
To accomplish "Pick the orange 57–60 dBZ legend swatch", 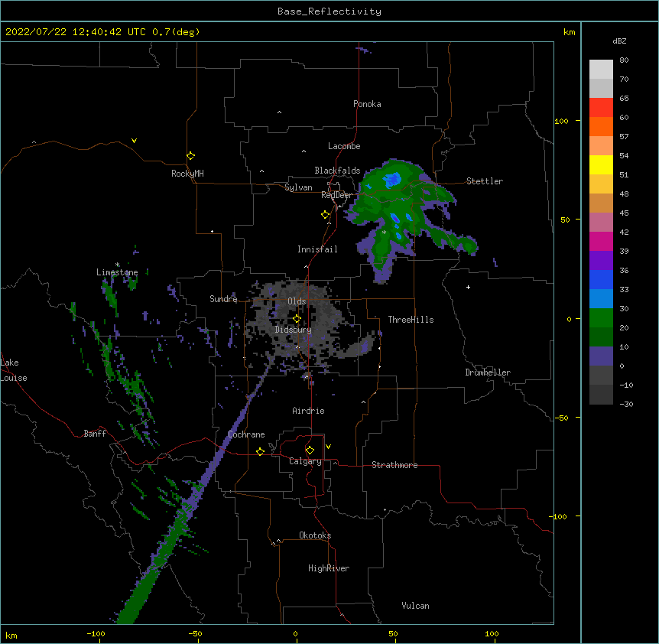I will pyautogui.click(x=601, y=126).
